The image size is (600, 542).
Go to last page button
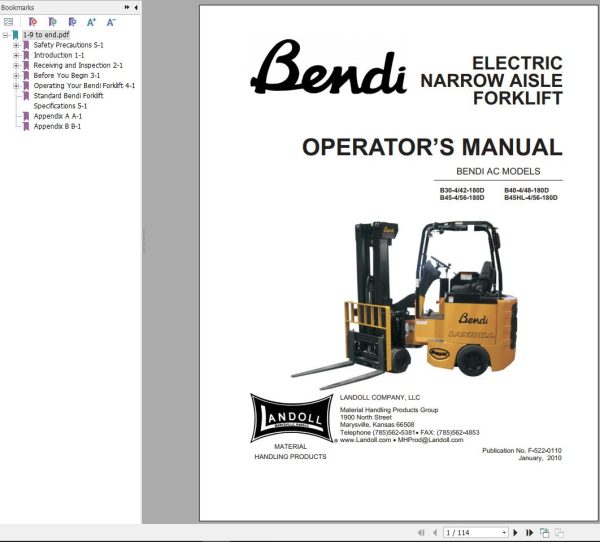coord(530,532)
